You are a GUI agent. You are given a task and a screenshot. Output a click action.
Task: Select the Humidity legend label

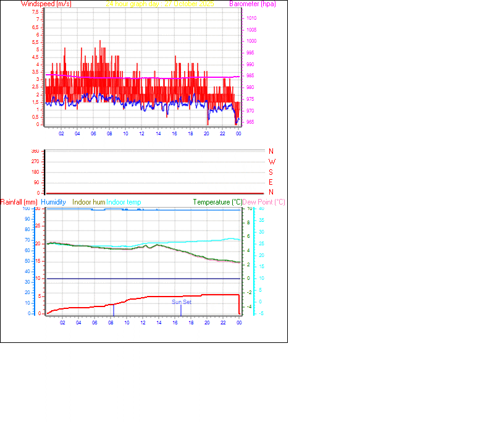pyautogui.click(x=54, y=201)
